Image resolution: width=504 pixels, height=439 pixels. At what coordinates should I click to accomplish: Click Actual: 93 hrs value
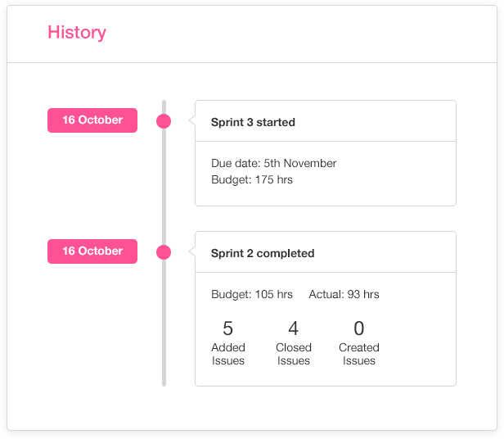pos(344,294)
